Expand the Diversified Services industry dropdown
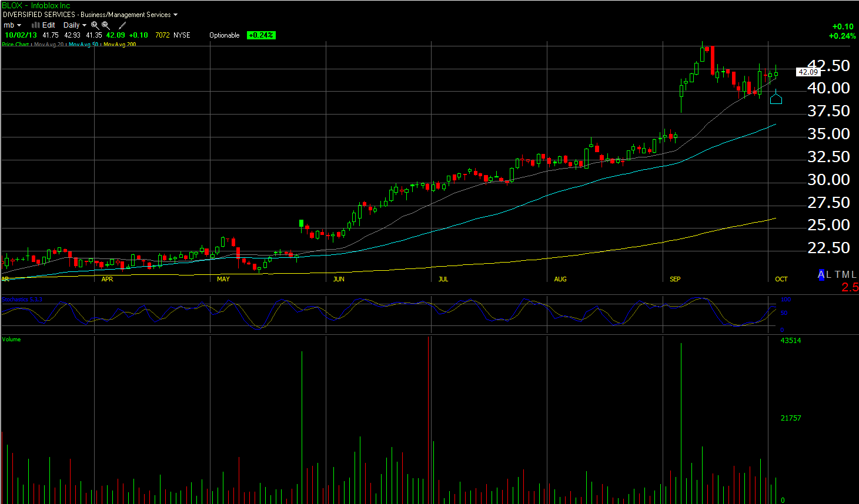 click(x=175, y=15)
